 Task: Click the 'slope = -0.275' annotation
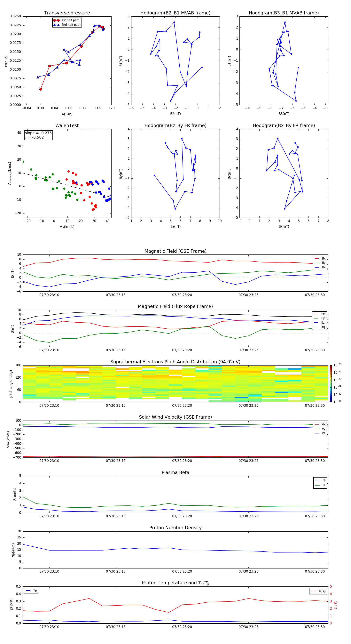pyautogui.click(x=38, y=133)
